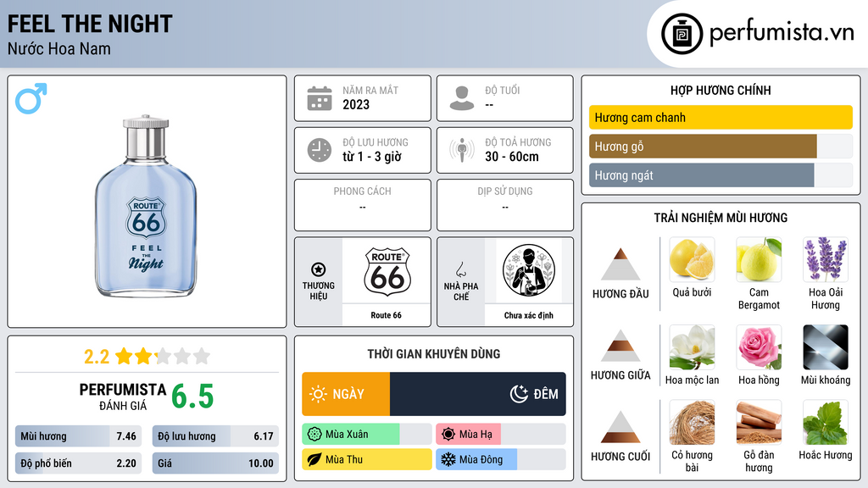Click the Gỗ đàn hương note image
This screenshot has width=868, height=488.
(759, 422)
